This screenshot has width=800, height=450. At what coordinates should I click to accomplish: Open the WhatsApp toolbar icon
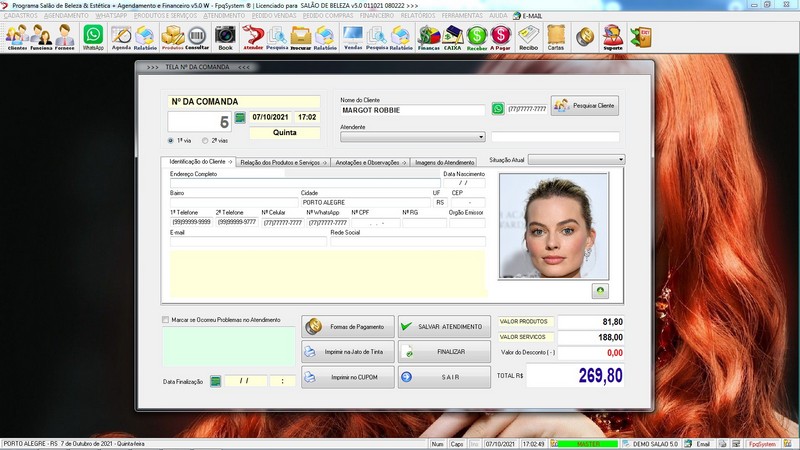click(93, 37)
